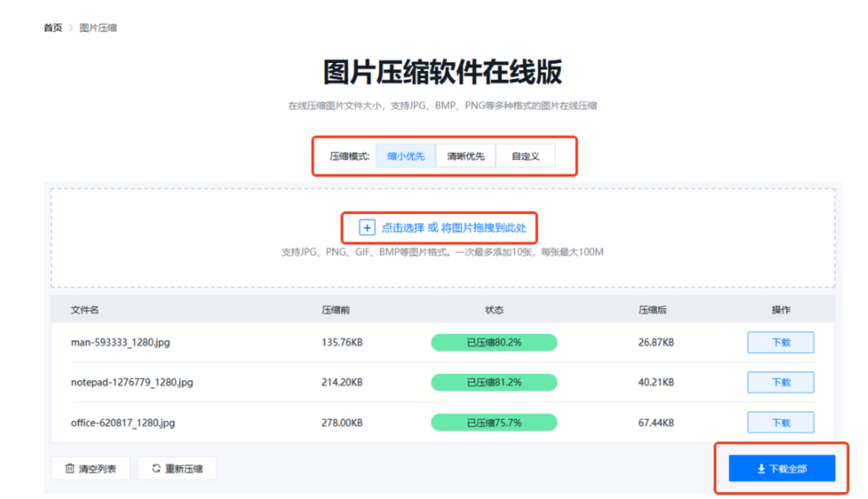The width and height of the screenshot is (868, 499).
Task: Click 已压缩75.7% progress bar
Action: tap(494, 423)
